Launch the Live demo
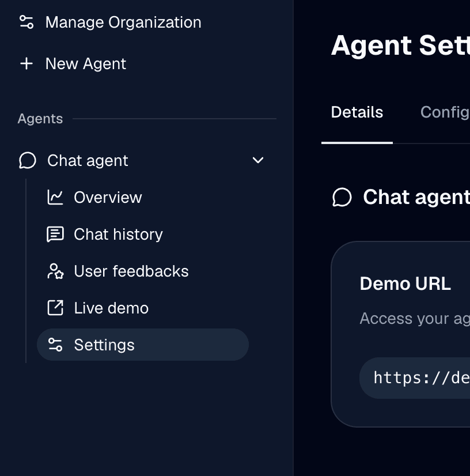 (111, 308)
